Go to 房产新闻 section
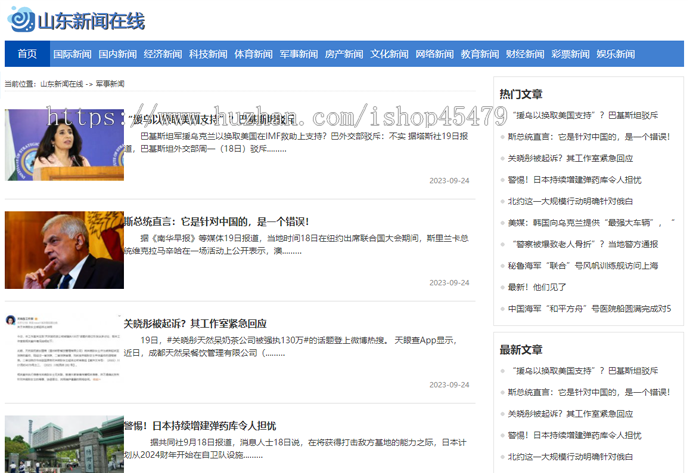Viewport: 689px width, 473px height. point(344,54)
